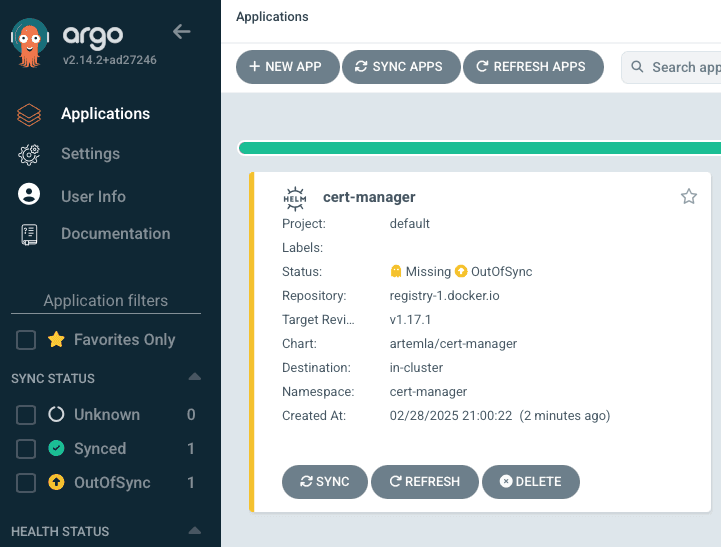The width and height of the screenshot is (721, 547).
Task: Click the Applications layers icon
Action: [29, 114]
